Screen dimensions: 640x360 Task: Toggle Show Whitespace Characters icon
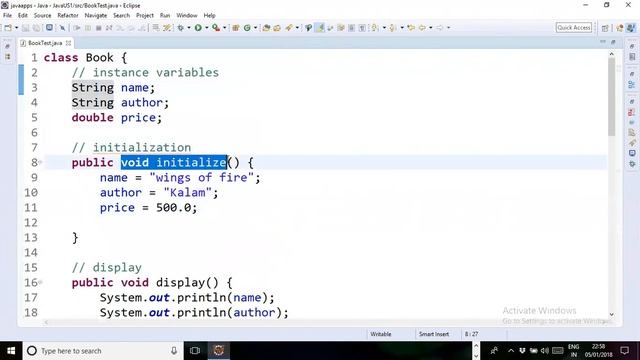pyautogui.click(x=362, y=28)
